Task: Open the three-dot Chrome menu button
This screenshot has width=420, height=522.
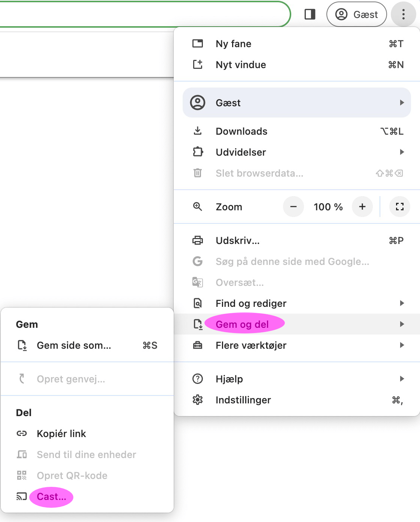Action: pyautogui.click(x=403, y=15)
